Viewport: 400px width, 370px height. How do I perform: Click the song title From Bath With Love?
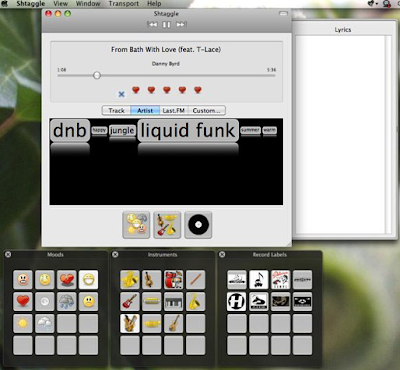[166, 49]
